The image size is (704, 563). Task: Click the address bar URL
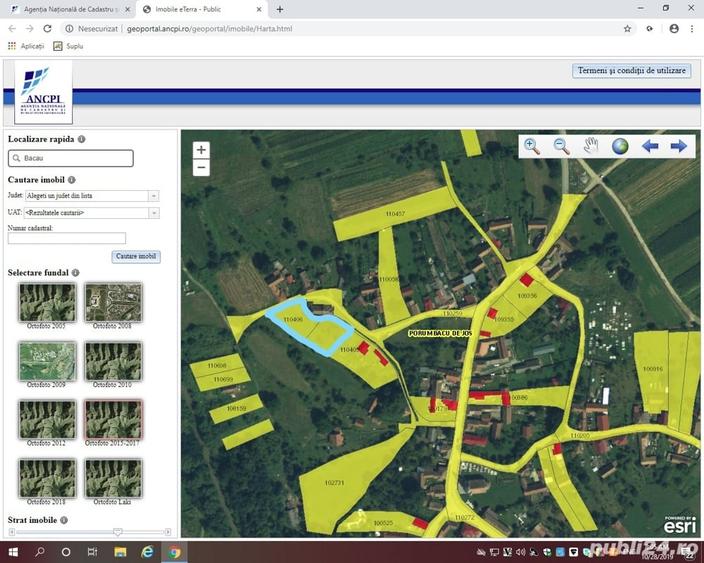(x=209, y=29)
